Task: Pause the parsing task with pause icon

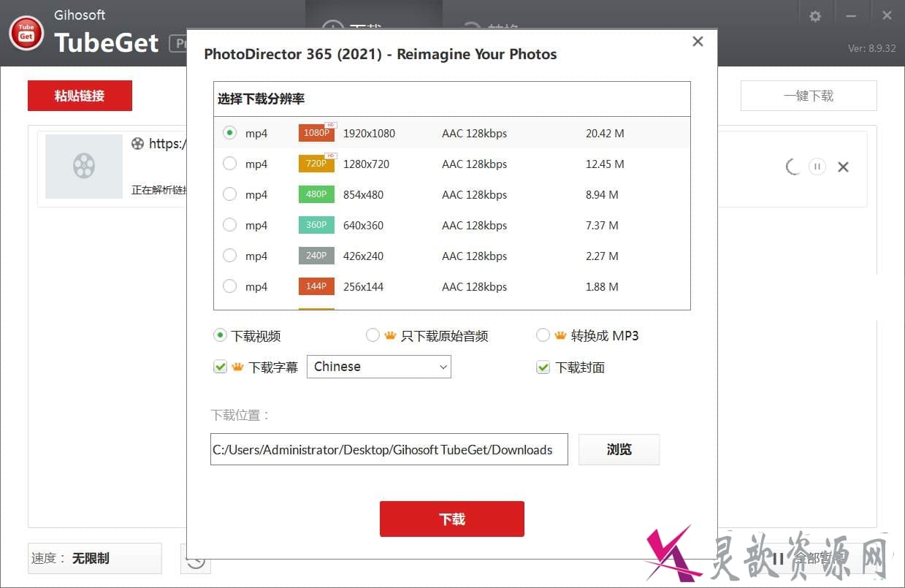Action: [x=817, y=167]
